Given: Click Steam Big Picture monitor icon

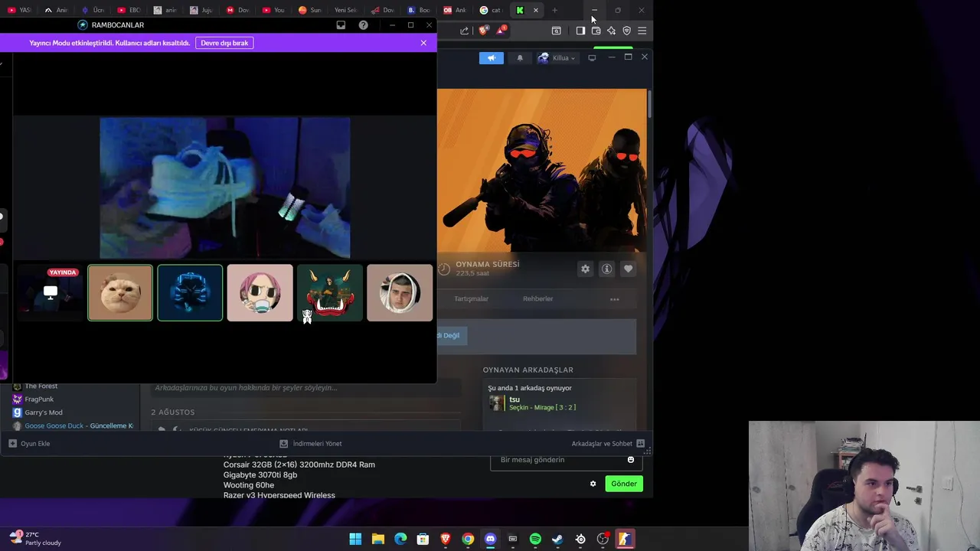Looking at the screenshot, I should 592,58.
